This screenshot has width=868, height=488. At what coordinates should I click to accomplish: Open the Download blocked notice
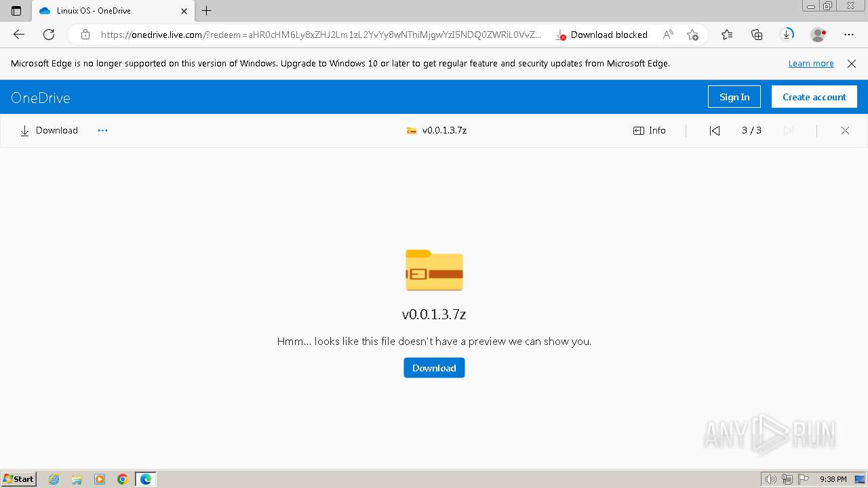point(602,35)
